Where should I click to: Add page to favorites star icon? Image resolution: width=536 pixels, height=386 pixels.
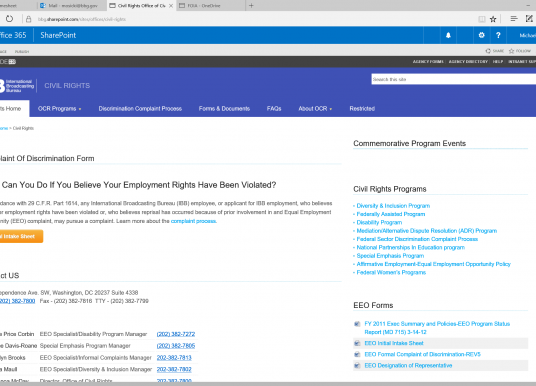tap(493, 19)
